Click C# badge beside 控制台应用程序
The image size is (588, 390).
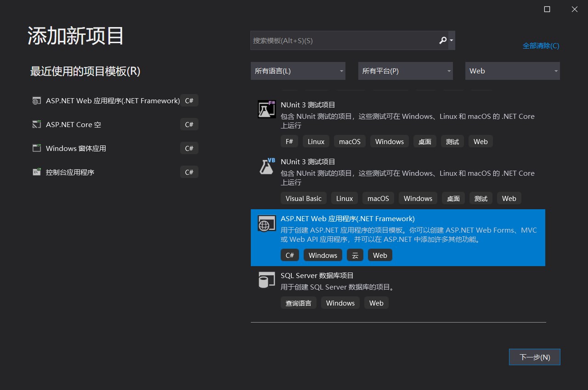(x=189, y=172)
